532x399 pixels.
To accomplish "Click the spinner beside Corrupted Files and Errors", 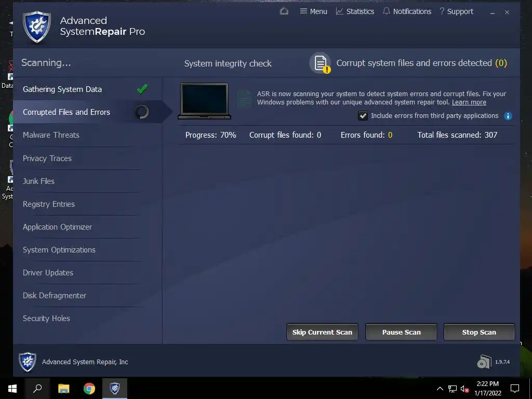I will (142, 112).
